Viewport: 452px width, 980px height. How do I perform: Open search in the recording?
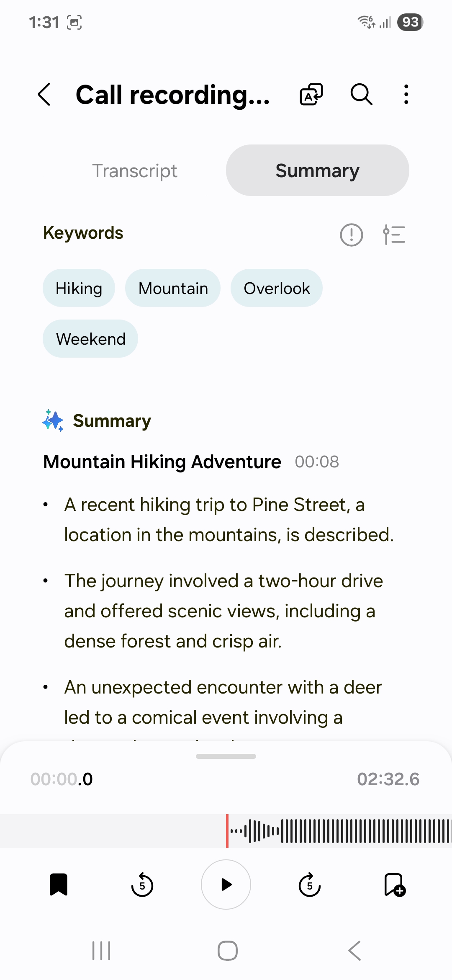[361, 94]
